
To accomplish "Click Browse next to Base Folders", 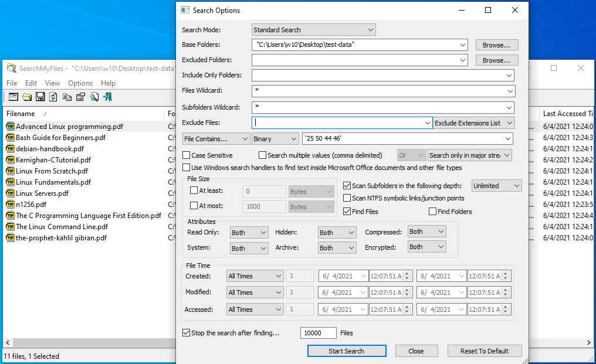I will coord(497,45).
